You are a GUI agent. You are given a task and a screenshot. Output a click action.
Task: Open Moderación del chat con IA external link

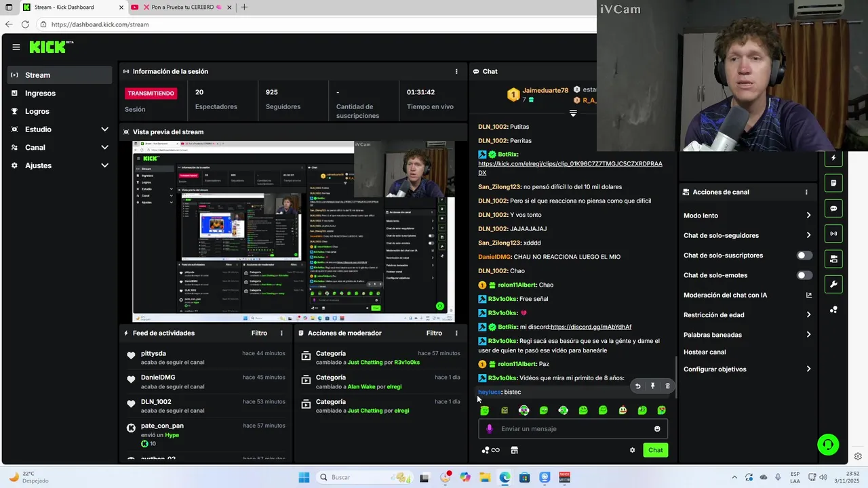[x=808, y=295]
